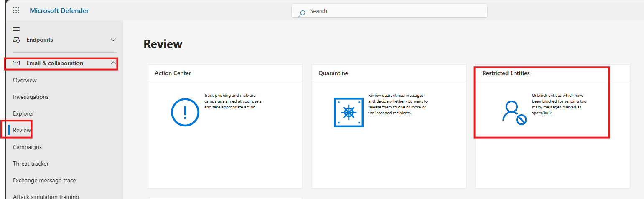This screenshot has height=199, width=644.
Task: Open the Quarantine card title
Action: coord(333,73)
